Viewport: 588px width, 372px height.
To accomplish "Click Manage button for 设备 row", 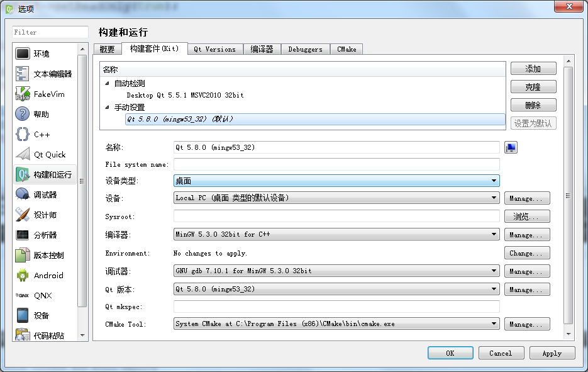I will tap(527, 198).
